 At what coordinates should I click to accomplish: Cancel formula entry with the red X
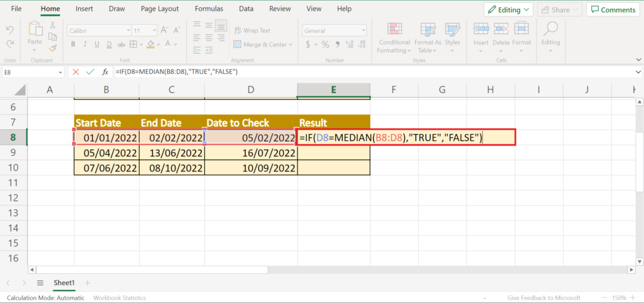pos(75,72)
